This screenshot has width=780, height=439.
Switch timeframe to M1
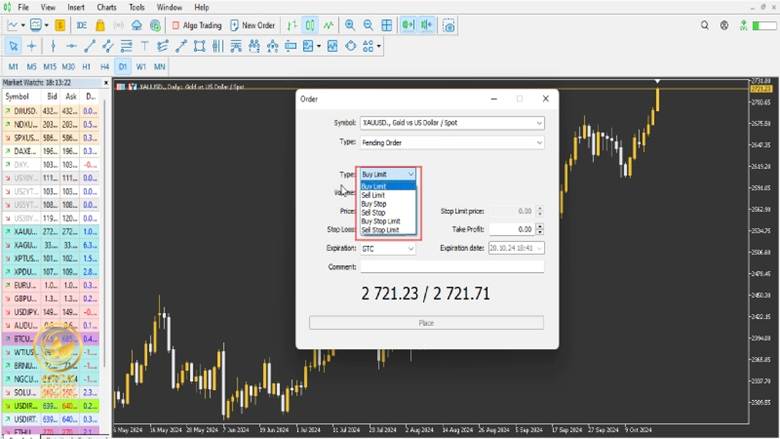13,67
